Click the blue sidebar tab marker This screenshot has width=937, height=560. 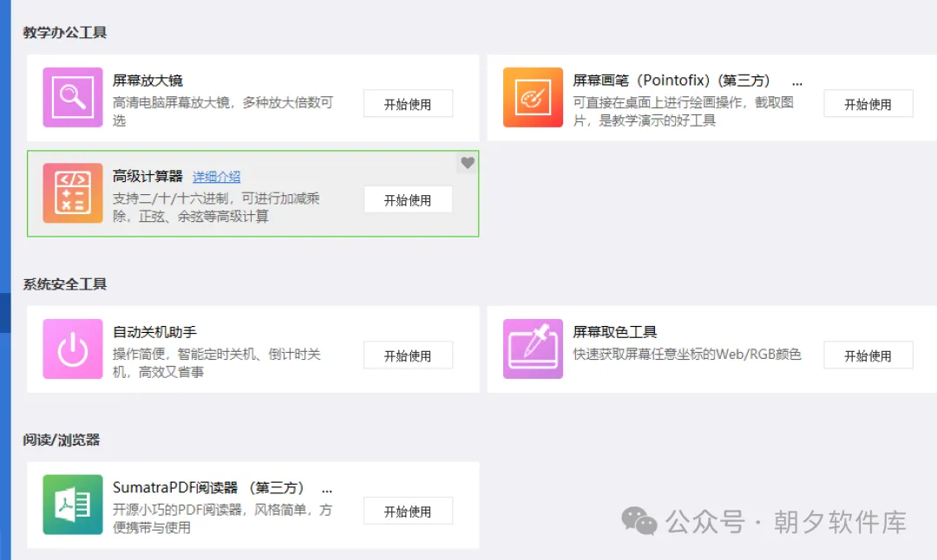[5, 312]
